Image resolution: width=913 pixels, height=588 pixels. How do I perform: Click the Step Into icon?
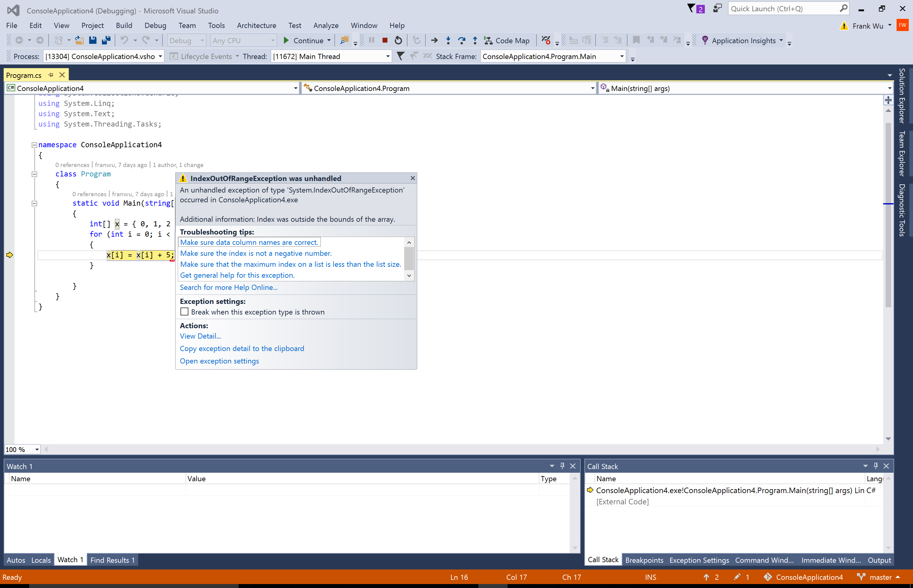448,40
